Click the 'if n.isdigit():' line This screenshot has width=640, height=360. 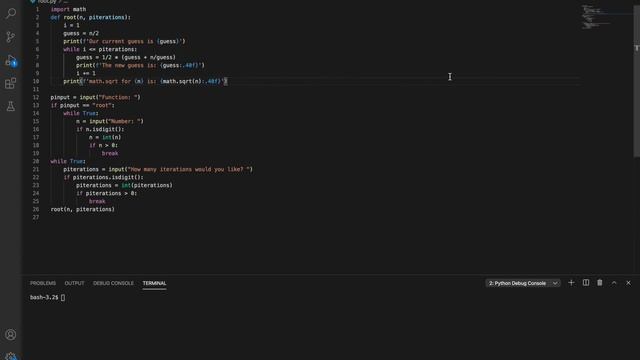100,129
